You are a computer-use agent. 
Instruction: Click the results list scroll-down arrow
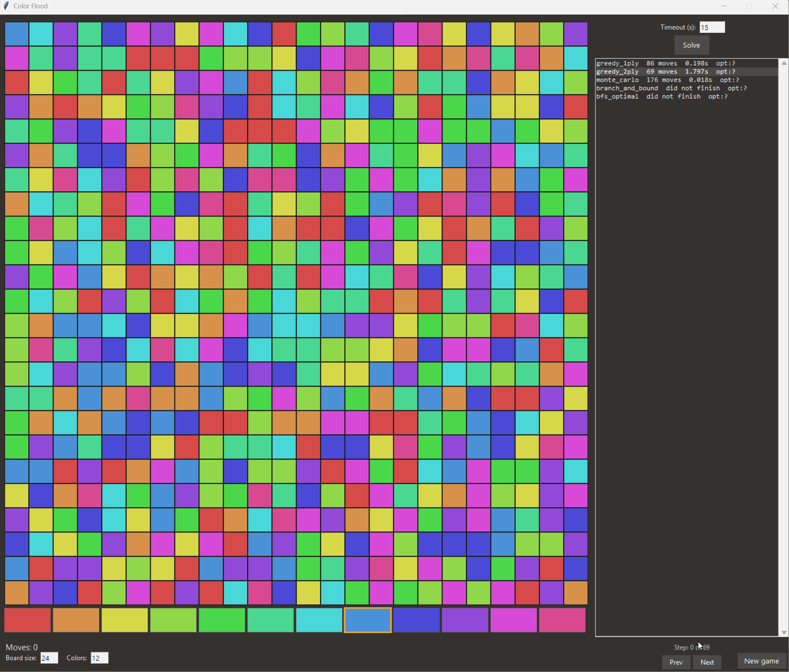click(x=784, y=632)
